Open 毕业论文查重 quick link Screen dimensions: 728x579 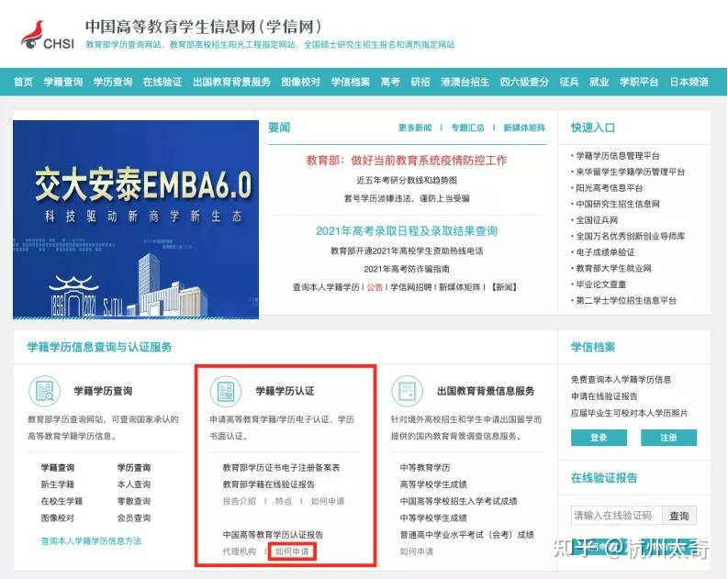(x=600, y=284)
